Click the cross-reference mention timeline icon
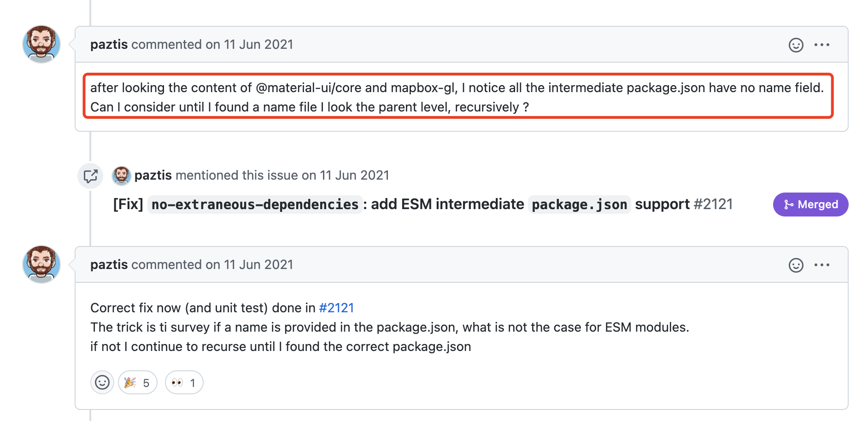868x421 pixels. click(x=90, y=175)
